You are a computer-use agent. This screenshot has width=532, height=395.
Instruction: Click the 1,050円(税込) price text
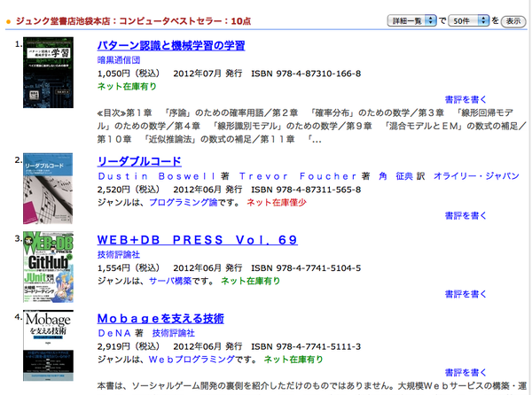[129, 74]
